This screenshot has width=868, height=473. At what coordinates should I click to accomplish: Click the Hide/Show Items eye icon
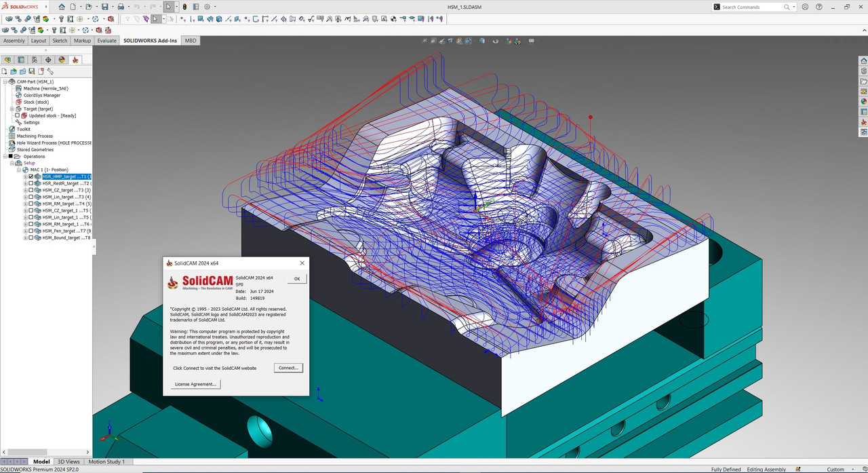coord(496,41)
